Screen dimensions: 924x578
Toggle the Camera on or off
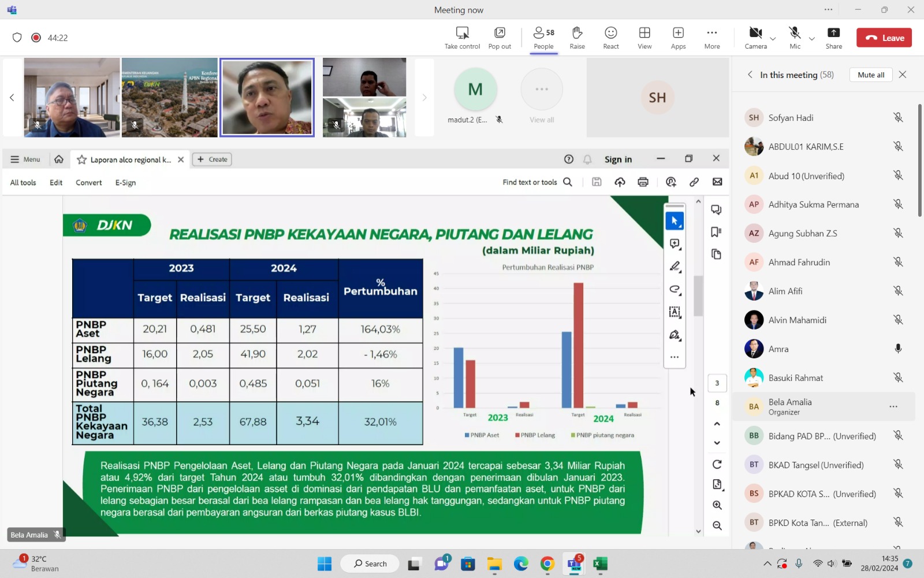tap(755, 34)
